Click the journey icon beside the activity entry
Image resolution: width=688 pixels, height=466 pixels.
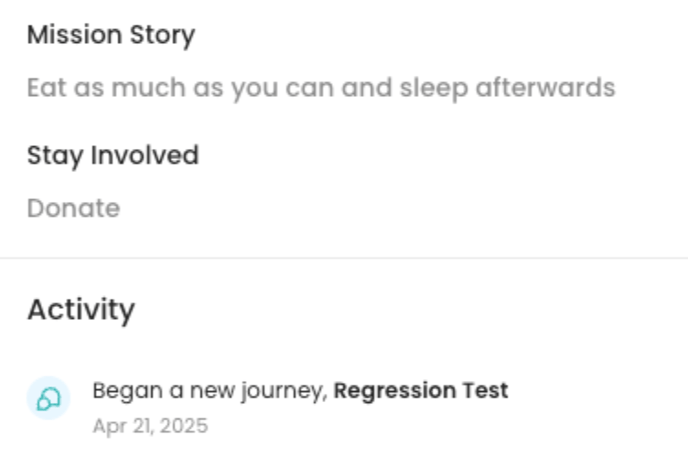[x=48, y=399]
